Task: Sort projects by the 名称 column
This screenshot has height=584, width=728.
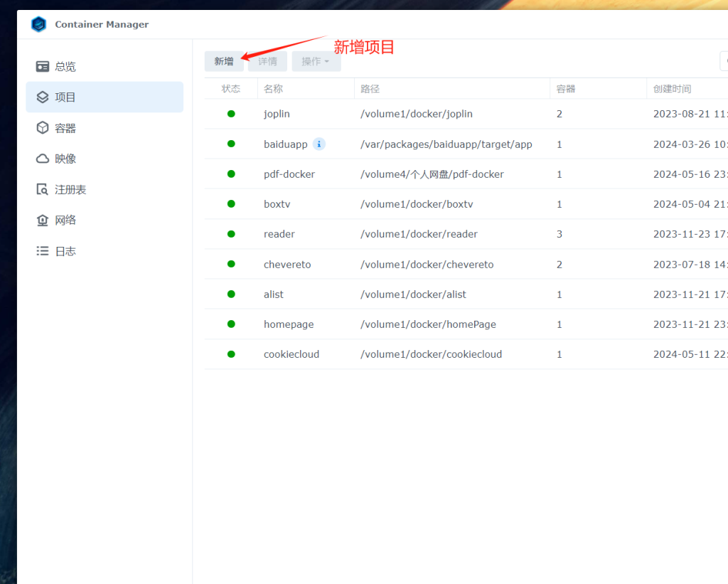Action: click(272, 88)
